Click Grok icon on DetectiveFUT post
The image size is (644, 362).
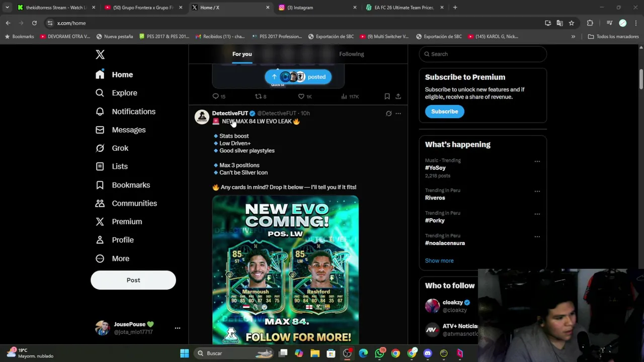388,114
